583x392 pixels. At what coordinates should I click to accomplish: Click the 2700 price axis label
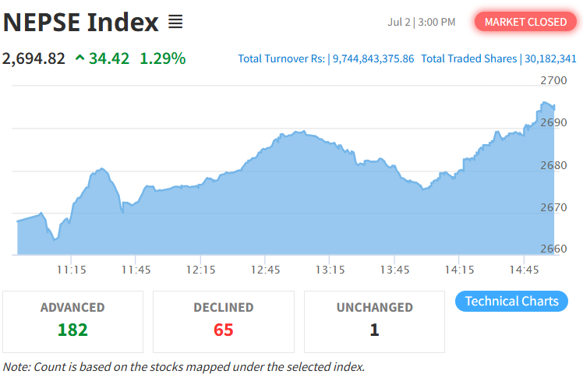tap(553, 80)
